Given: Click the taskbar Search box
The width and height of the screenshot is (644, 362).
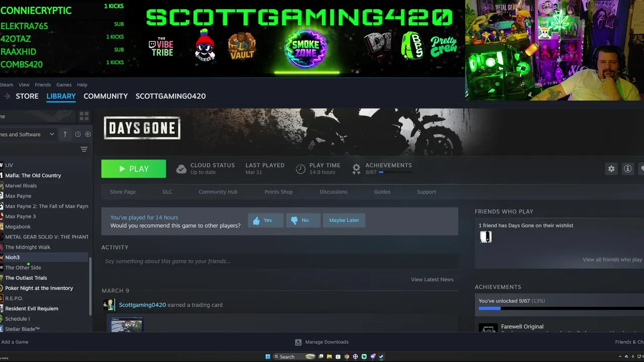Looking at the screenshot, I should click(x=294, y=356).
